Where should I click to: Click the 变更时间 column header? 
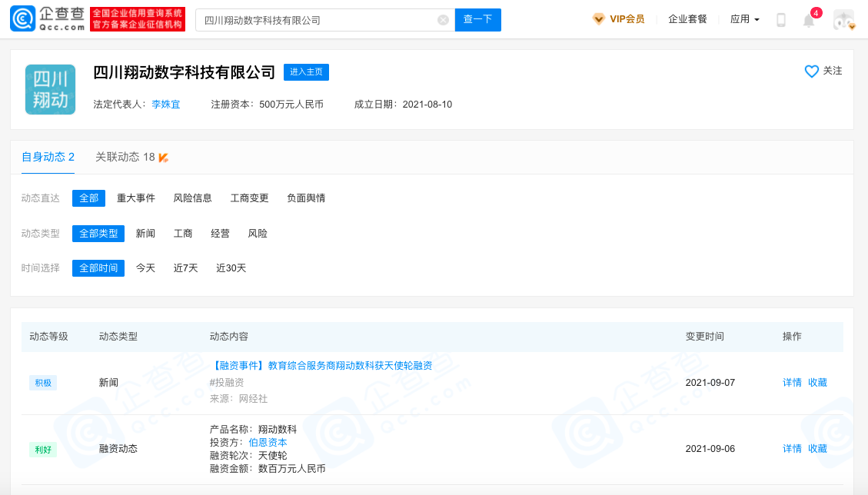pyautogui.click(x=704, y=337)
